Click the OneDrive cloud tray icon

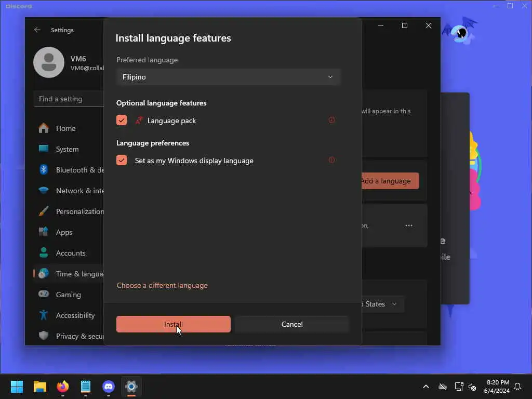443,387
